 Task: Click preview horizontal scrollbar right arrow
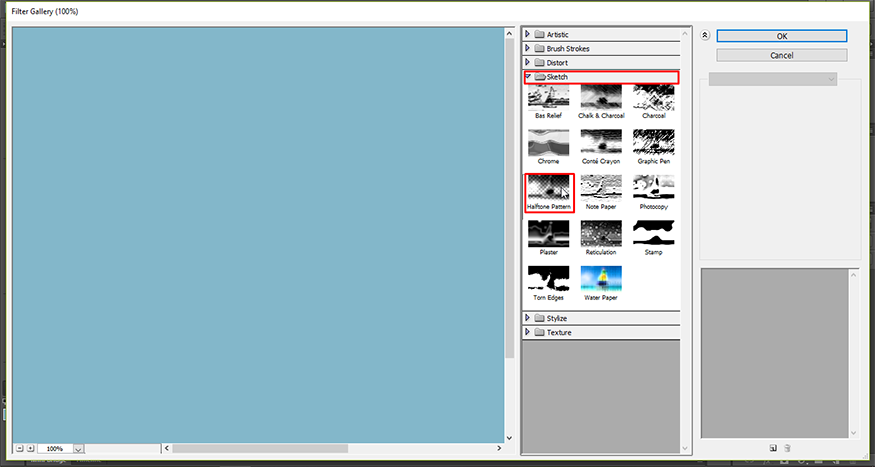click(x=499, y=448)
